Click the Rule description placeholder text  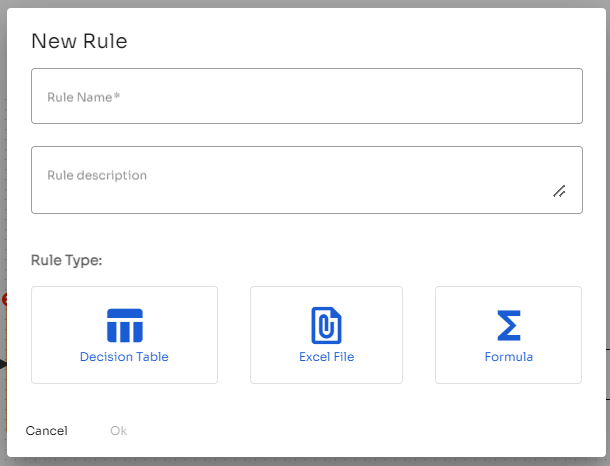tap(97, 175)
